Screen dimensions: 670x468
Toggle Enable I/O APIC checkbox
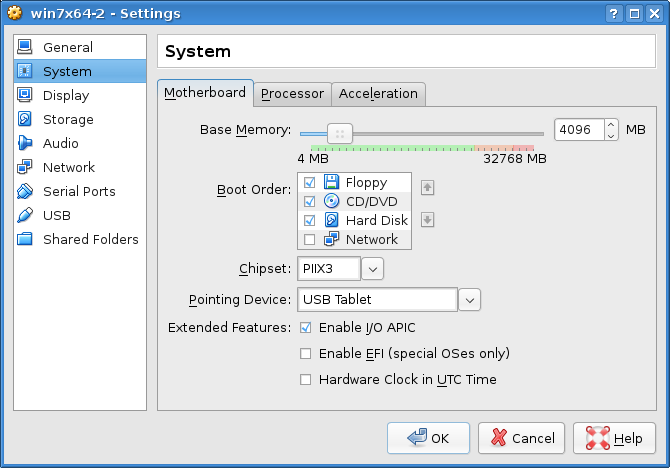pyautogui.click(x=306, y=327)
